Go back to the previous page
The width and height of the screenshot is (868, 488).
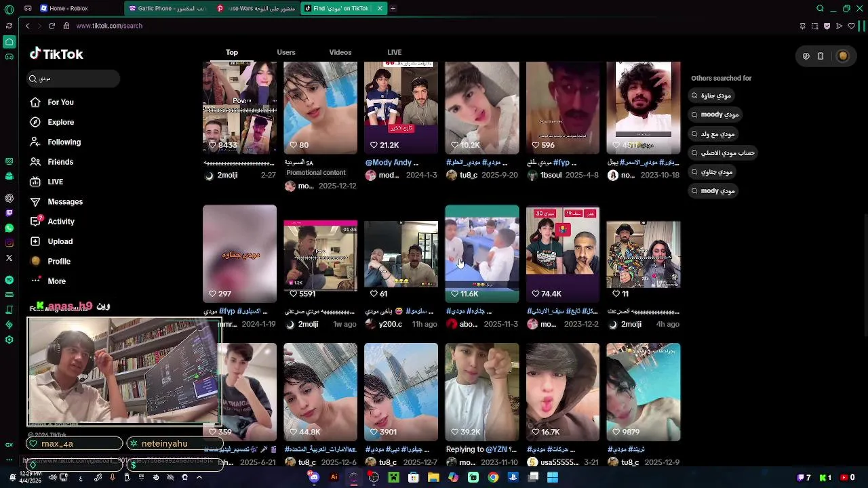pyautogui.click(x=27, y=26)
